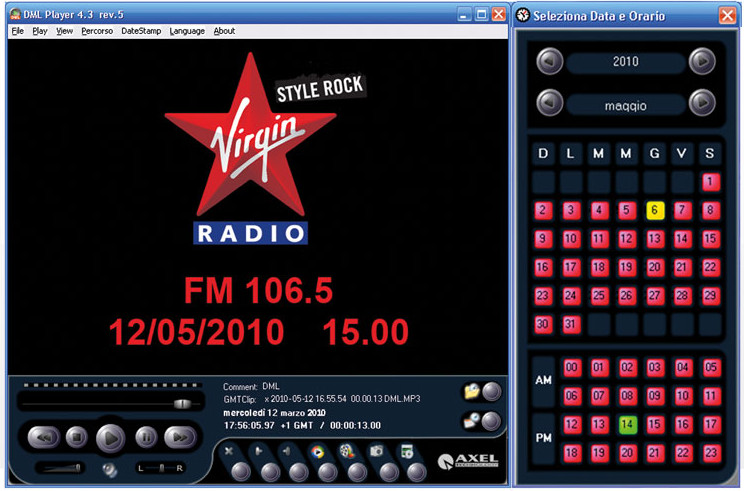Click the open folder icon button
Viewport: 744px width, 491px height.
(472, 392)
